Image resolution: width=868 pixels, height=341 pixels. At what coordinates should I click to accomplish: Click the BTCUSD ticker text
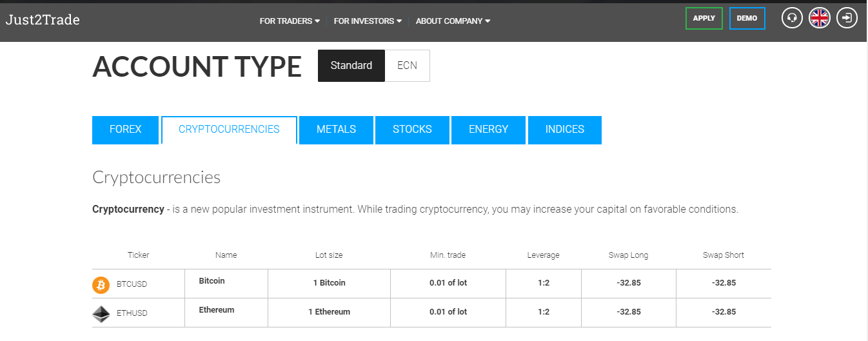pos(132,284)
